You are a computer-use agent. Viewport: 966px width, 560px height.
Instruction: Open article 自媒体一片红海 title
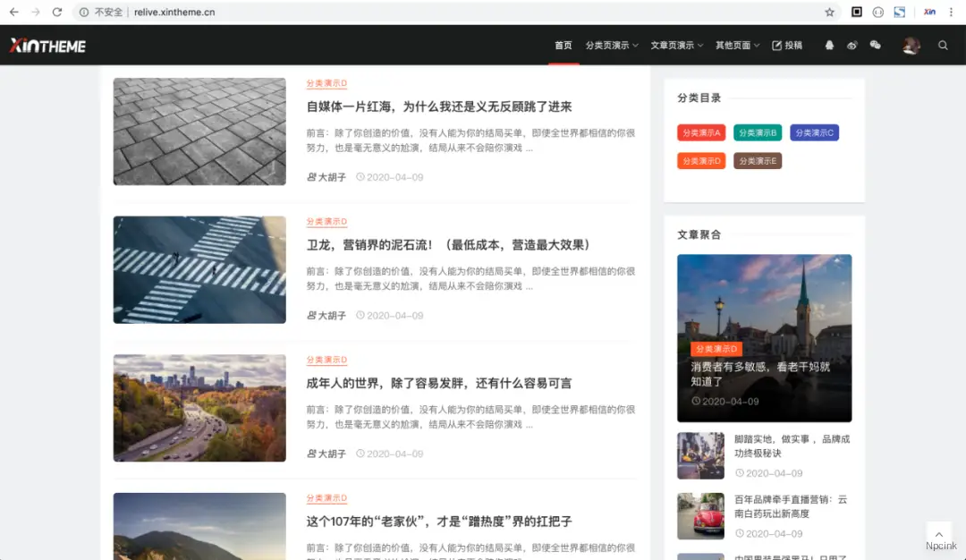point(439,106)
